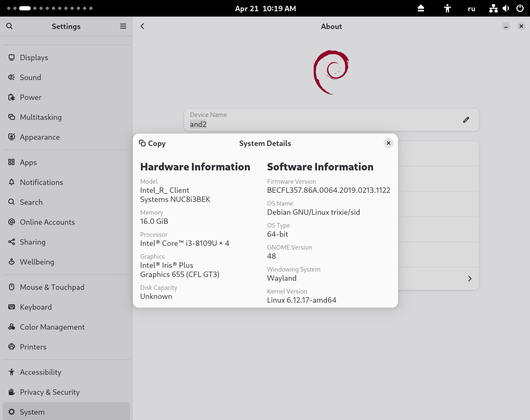This screenshot has width=530, height=420.
Task: Click the Sound speaker icon
Action: pyautogui.click(x=12, y=77)
